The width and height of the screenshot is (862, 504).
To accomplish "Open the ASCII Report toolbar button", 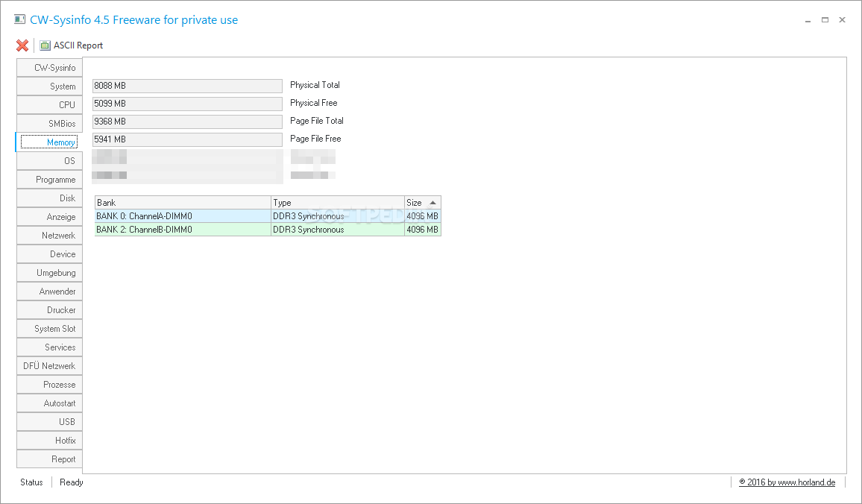I will click(72, 45).
